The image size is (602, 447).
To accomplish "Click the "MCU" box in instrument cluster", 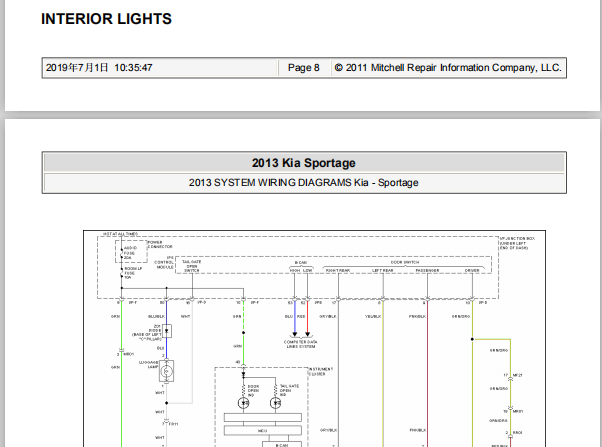I will [263, 430].
